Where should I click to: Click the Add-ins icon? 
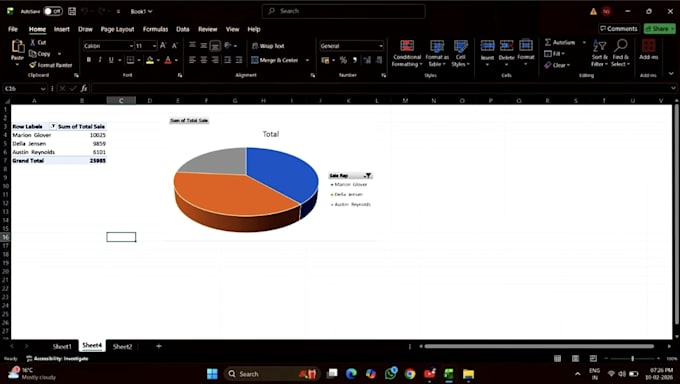tap(649, 46)
